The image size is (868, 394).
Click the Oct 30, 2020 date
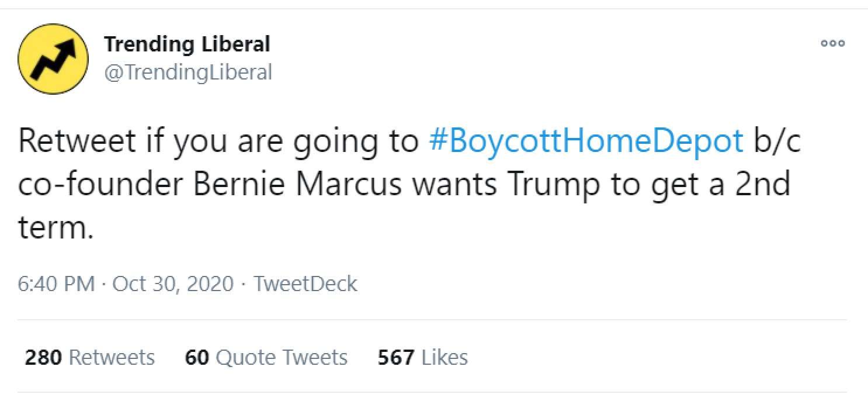point(172,284)
